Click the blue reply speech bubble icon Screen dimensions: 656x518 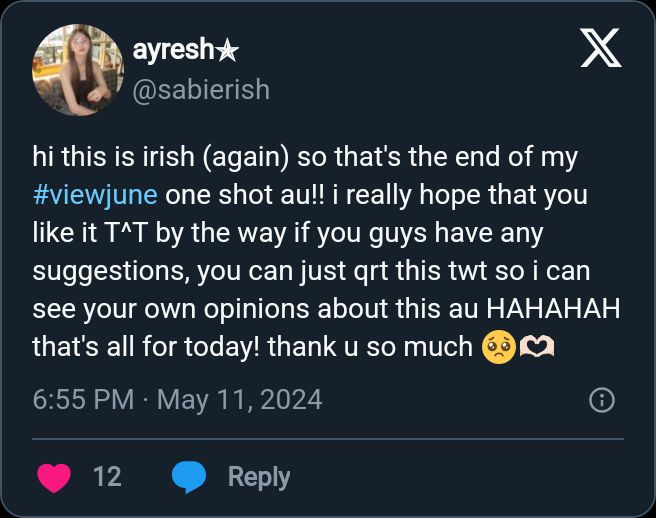point(188,477)
